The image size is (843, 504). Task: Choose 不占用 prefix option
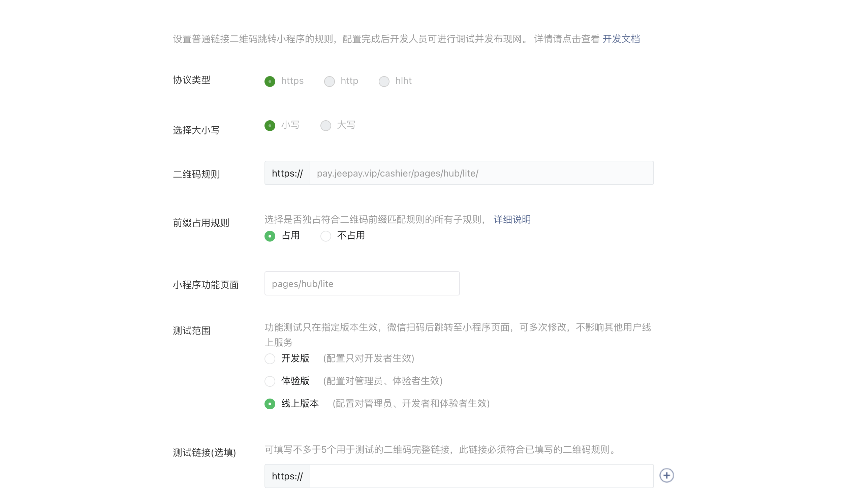(325, 236)
